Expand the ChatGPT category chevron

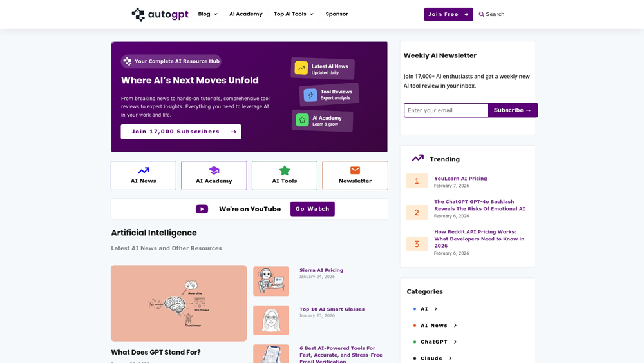[x=455, y=342]
